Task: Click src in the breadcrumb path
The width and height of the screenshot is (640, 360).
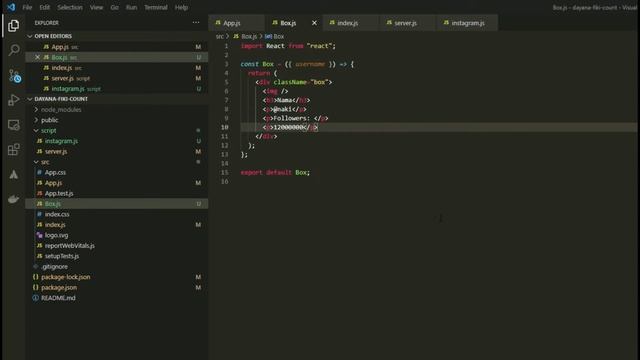Action: pyautogui.click(x=220, y=36)
